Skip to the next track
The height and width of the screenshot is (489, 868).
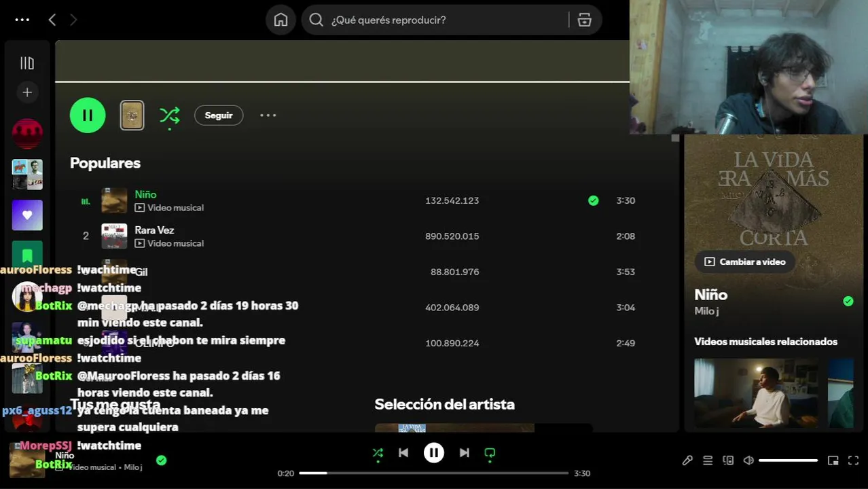coord(465,453)
